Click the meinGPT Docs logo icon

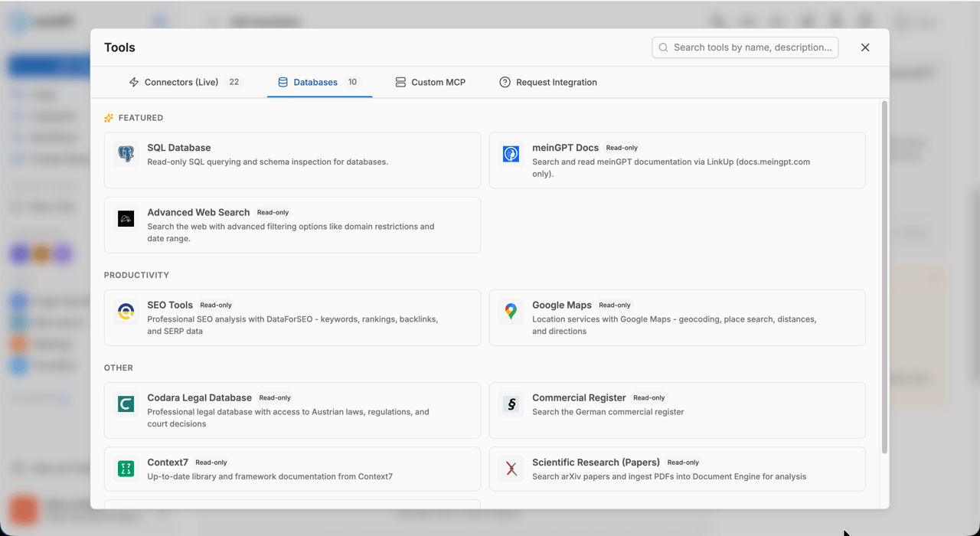[x=511, y=154]
